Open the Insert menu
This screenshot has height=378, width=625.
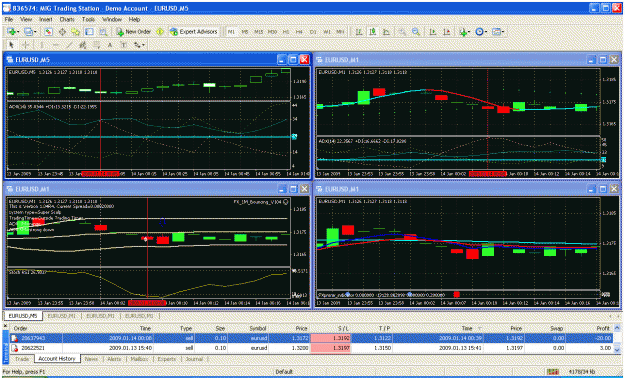tap(45, 19)
